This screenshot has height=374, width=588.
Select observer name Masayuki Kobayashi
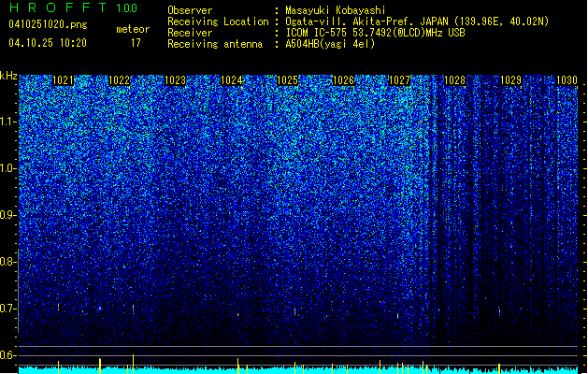click(x=336, y=10)
